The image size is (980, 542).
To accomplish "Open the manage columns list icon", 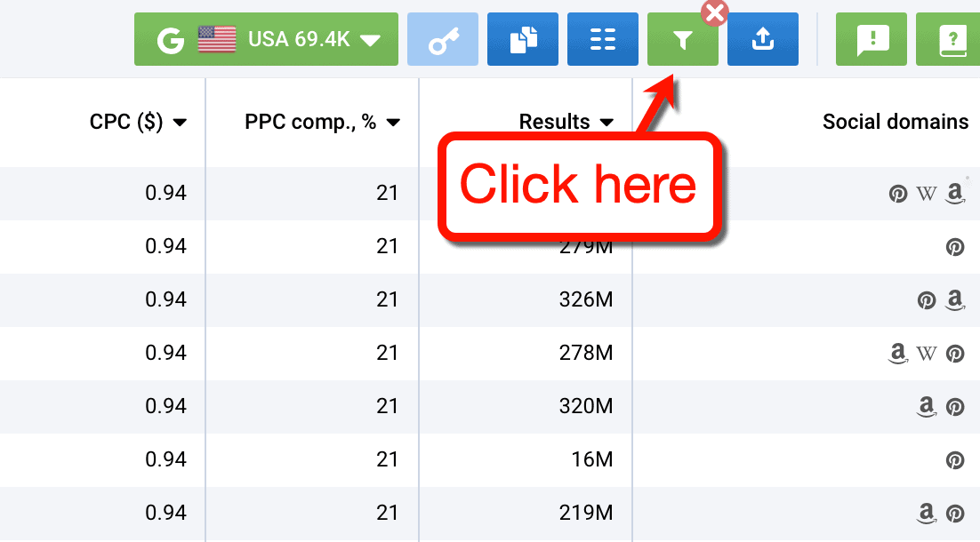I will click(602, 39).
